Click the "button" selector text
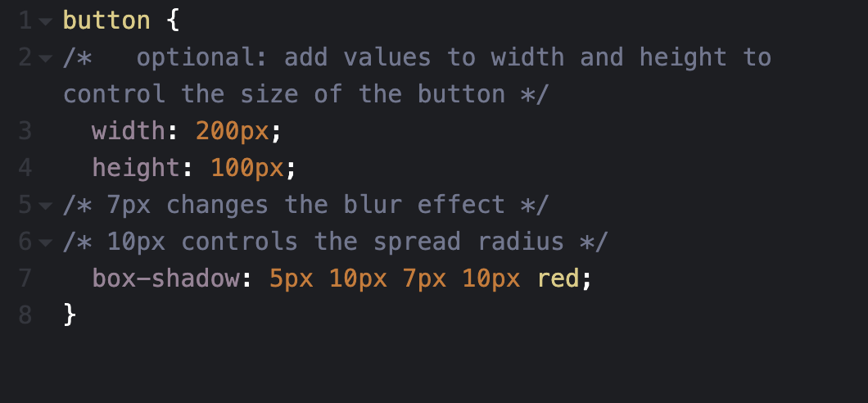Screen dimensions: 868x403 click(106, 20)
